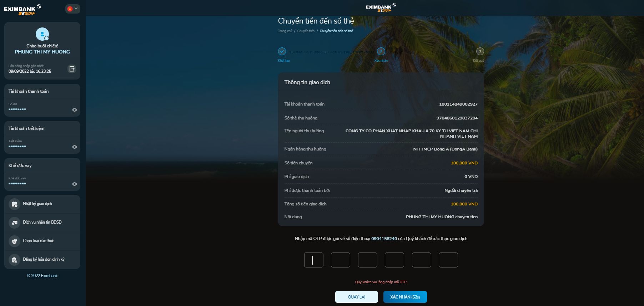Show the Tài khoản thanh toán balance
This screenshot has height=306, width=644.
click(x=74, y=110)
